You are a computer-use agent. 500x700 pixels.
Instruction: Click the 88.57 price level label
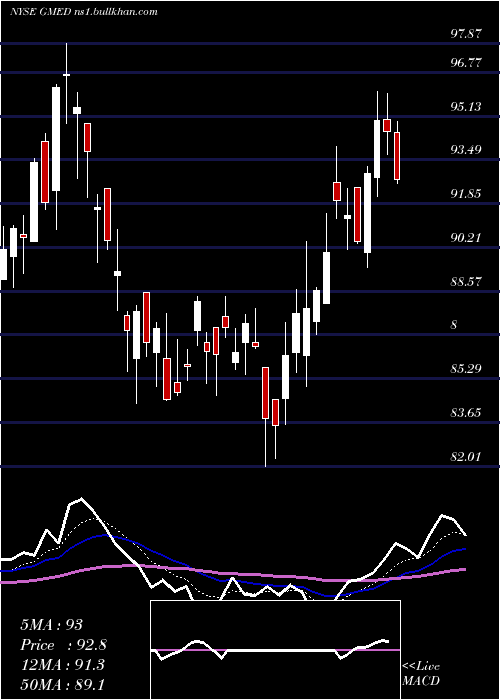point(466,281)
